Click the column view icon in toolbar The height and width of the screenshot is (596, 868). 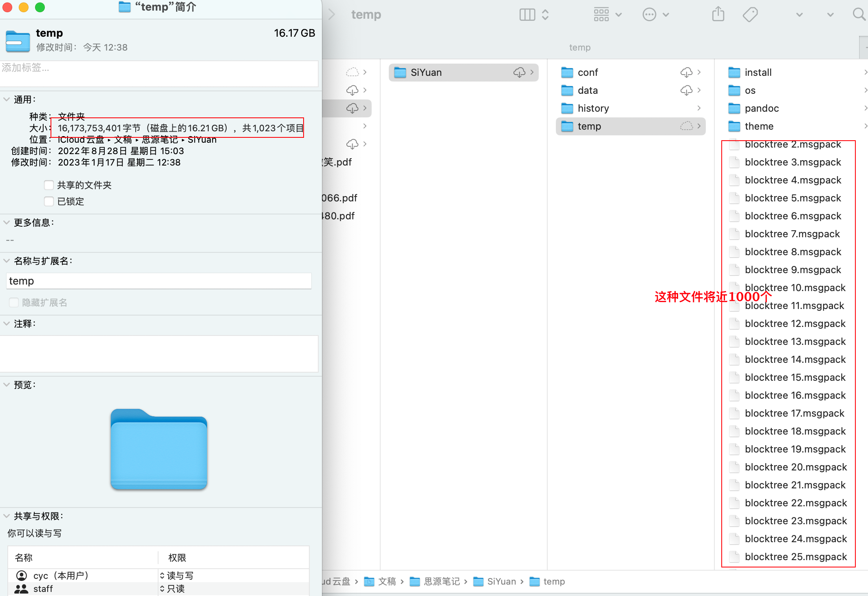[x=527, y=15]
